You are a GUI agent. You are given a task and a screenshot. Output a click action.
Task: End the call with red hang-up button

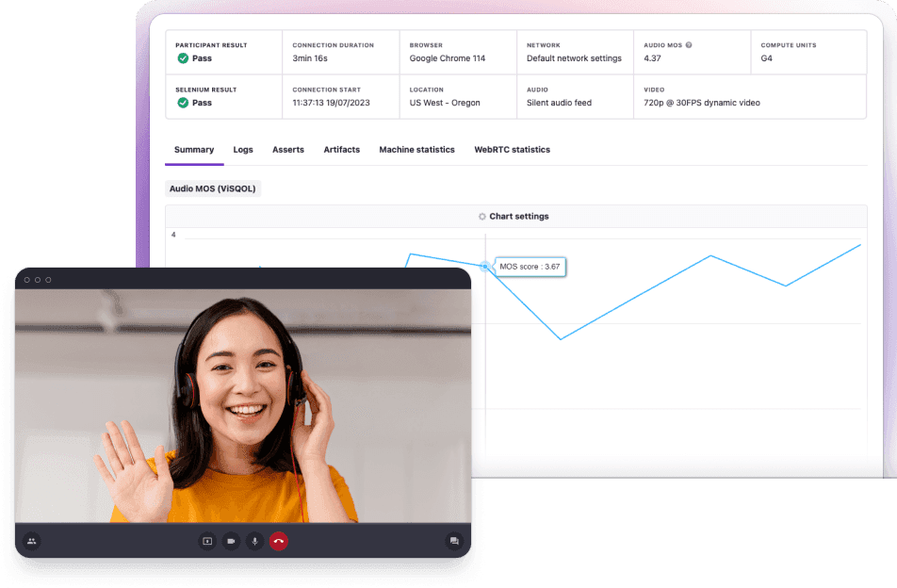(278, 541)
